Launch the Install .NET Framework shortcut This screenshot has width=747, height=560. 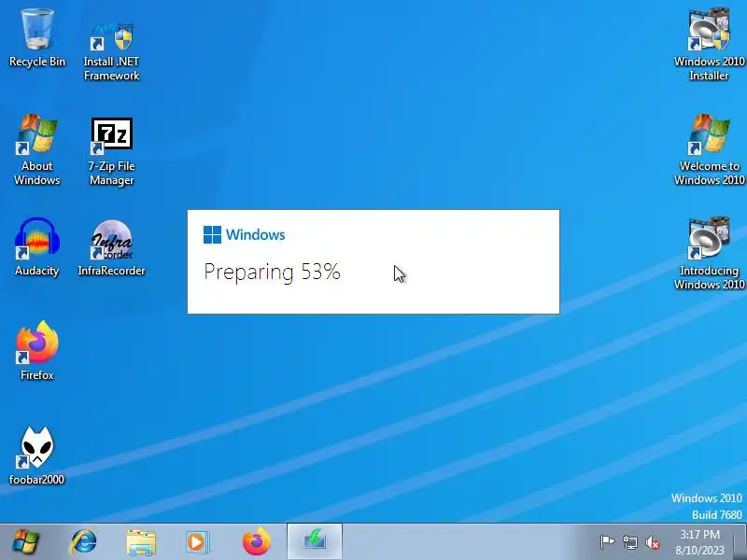pyautogui.click(x=111, y=50)
